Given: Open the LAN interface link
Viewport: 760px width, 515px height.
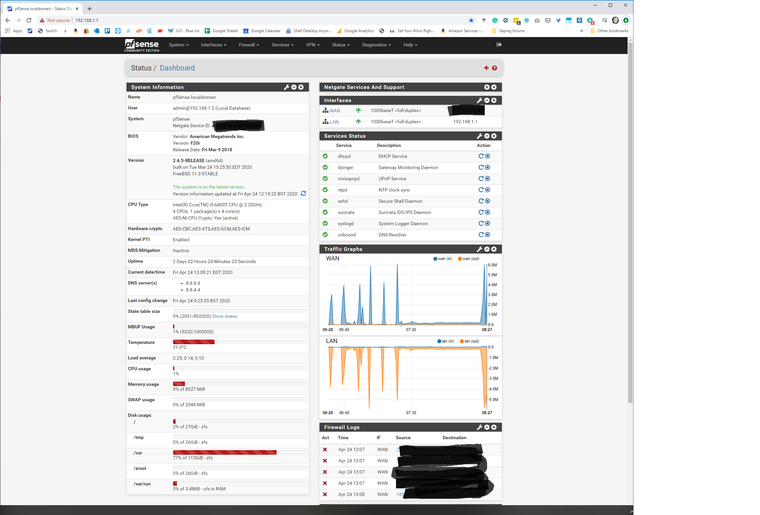Looking at the screenshot, I should coord(334,122).
